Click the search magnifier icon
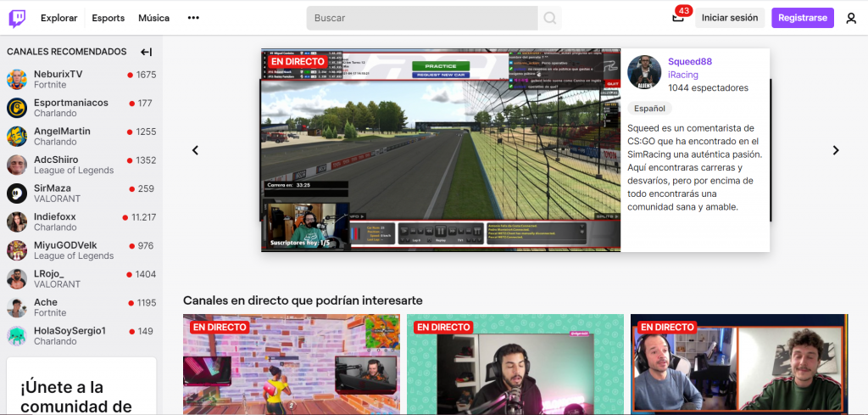 (549, 19)
